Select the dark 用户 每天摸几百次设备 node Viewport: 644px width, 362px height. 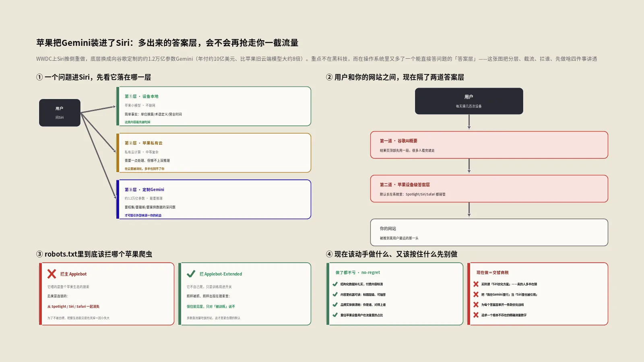[469, 101]
